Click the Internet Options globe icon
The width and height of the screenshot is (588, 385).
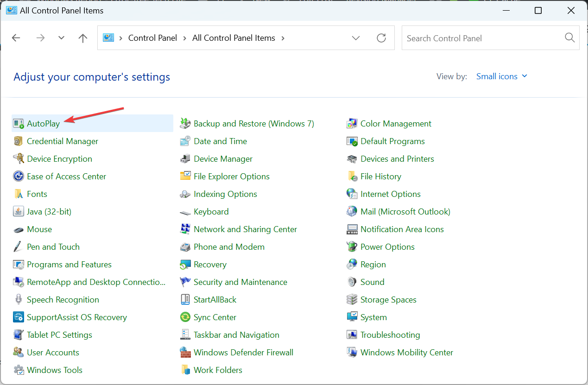[352, 194]
